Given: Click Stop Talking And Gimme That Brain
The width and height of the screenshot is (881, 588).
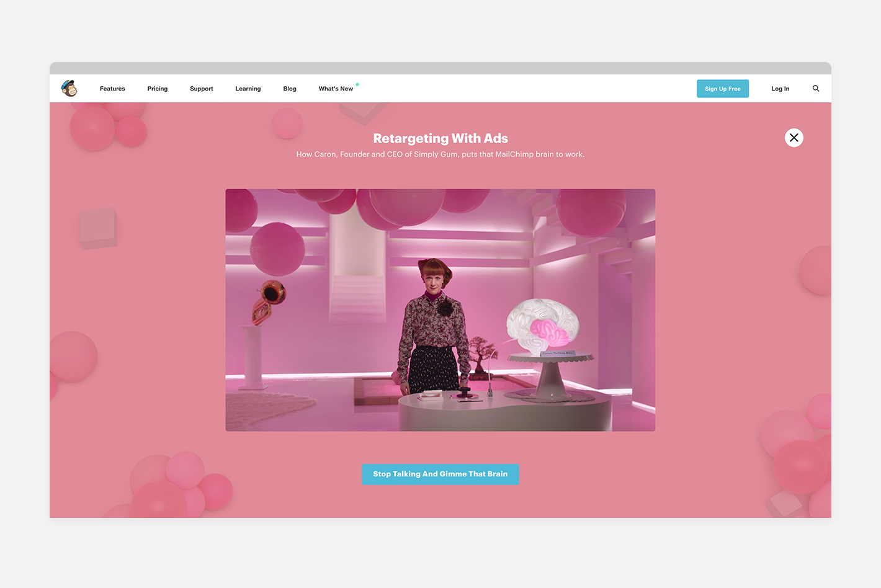Looking at the screenshot, I should click(x=440, y=474).
